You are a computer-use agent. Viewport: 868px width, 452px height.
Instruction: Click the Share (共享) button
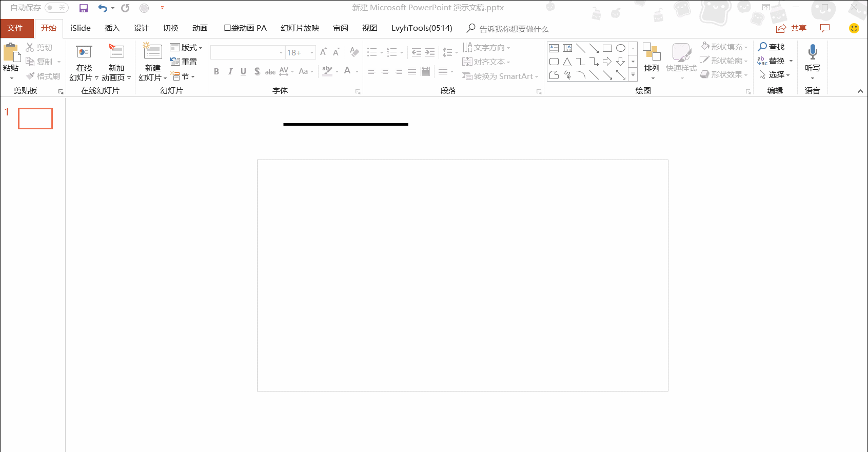[x=792, y=28]
